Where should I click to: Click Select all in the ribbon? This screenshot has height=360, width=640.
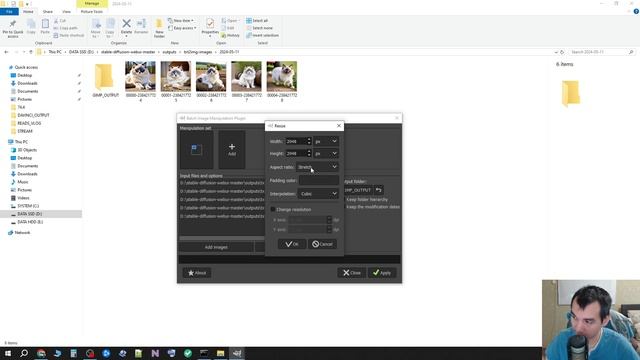[257, 20]
